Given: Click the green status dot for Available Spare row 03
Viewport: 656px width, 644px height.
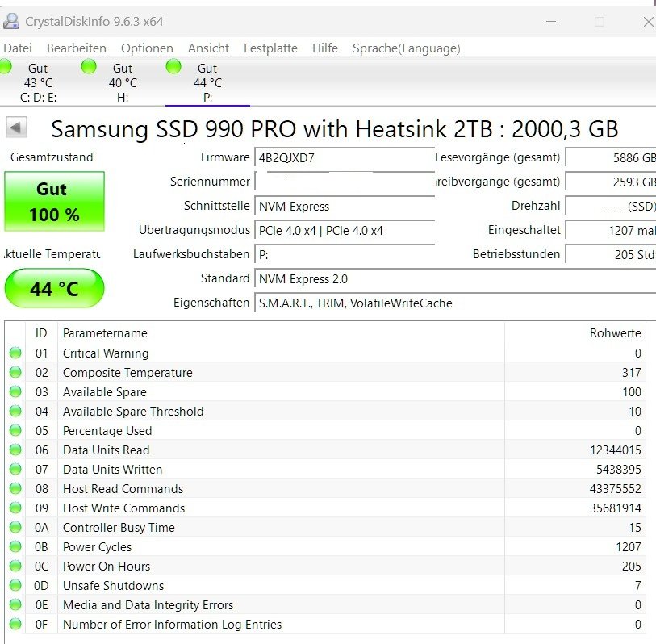Looking at the screenshot, I should pos(15,391).
